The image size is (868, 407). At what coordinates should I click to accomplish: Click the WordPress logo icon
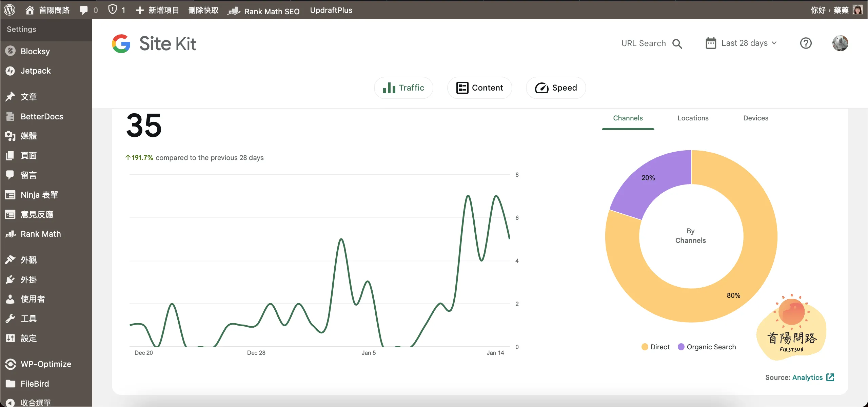tap(9, 10)
